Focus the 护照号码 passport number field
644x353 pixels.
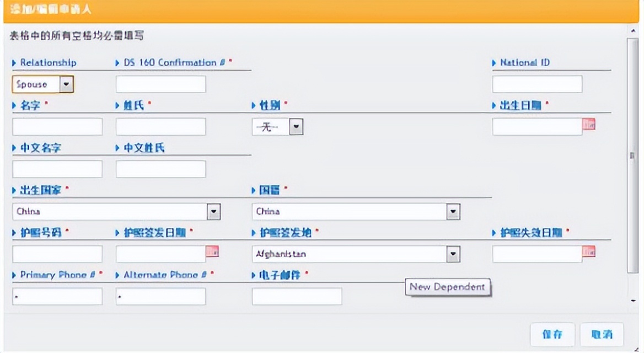coord(57,254)
